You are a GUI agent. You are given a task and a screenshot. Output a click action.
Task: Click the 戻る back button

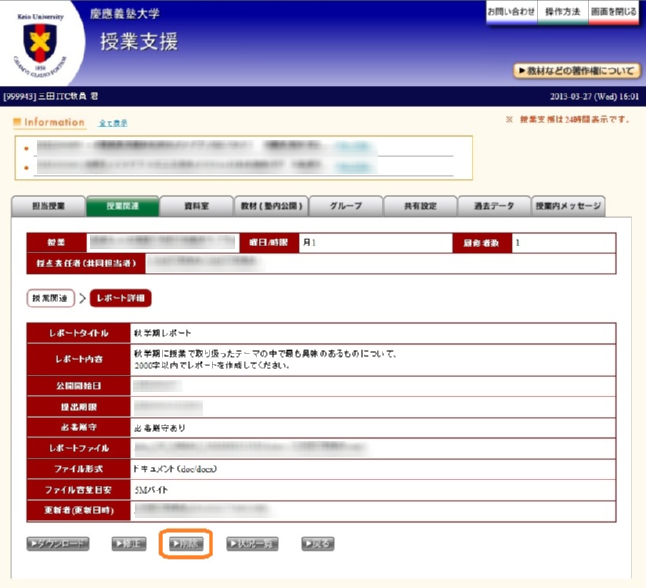315,544
